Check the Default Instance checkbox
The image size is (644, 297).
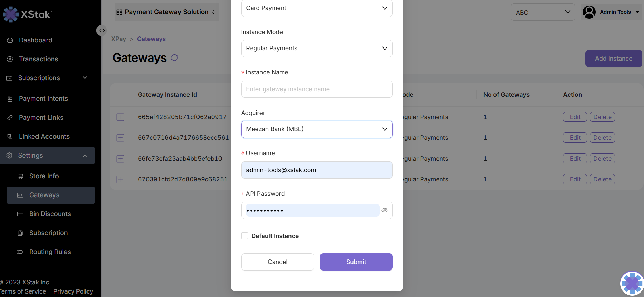click(245, 236)
